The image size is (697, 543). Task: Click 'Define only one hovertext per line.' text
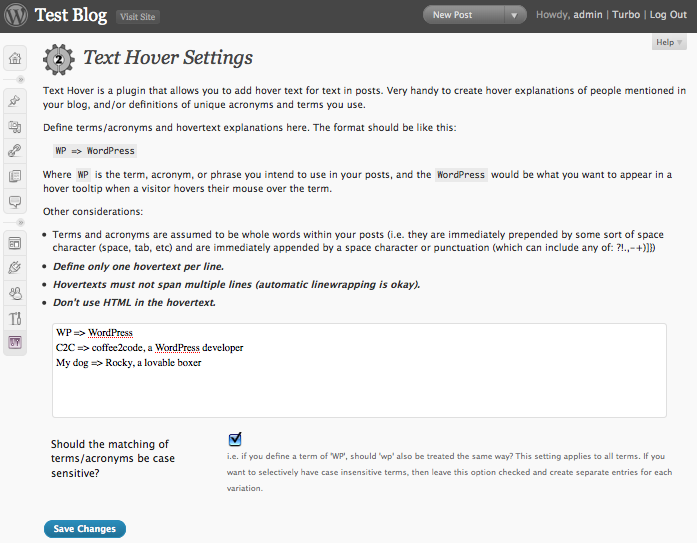(138, 267)
